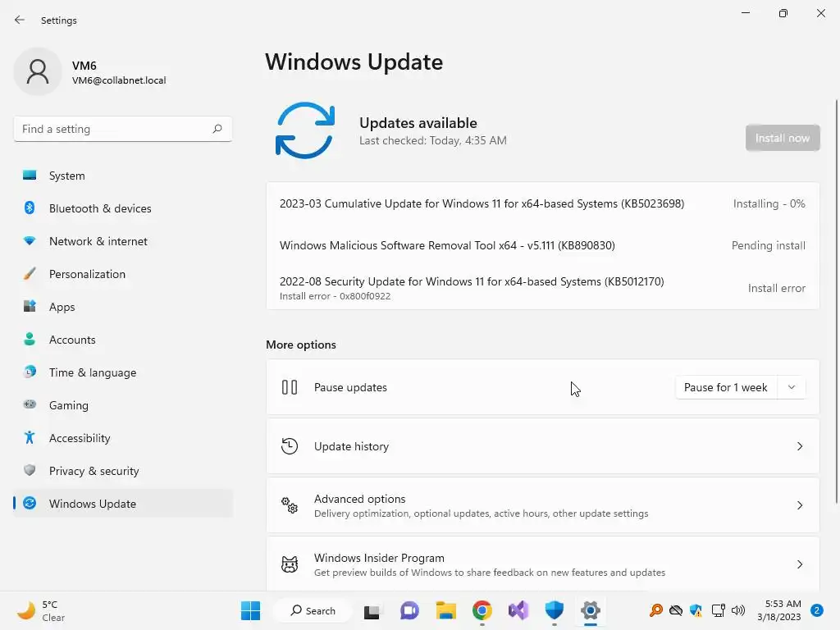Open Windows Security shield on taskbar

click(x=555, y=610)
